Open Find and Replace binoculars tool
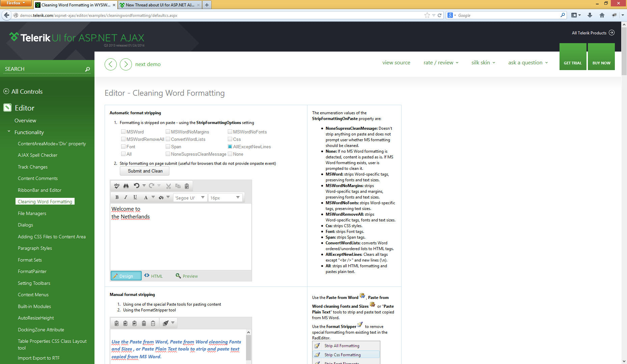The width and height of the screenshot is (627, 364). coord(126,186)
